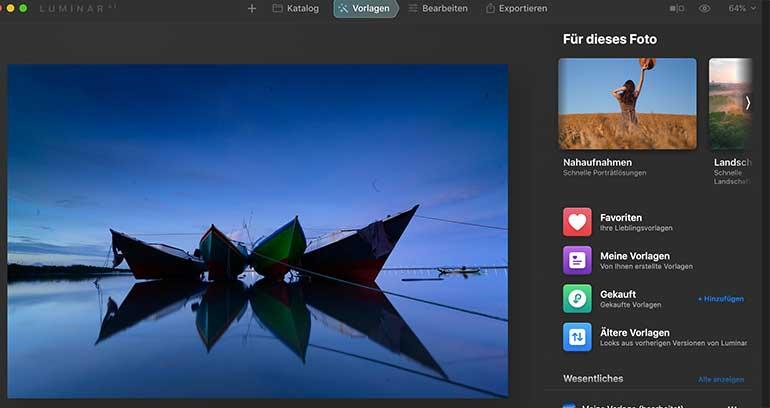Click the Wesentliches section heading
Screen dimensions: 770x408
(x=593, y=379)
